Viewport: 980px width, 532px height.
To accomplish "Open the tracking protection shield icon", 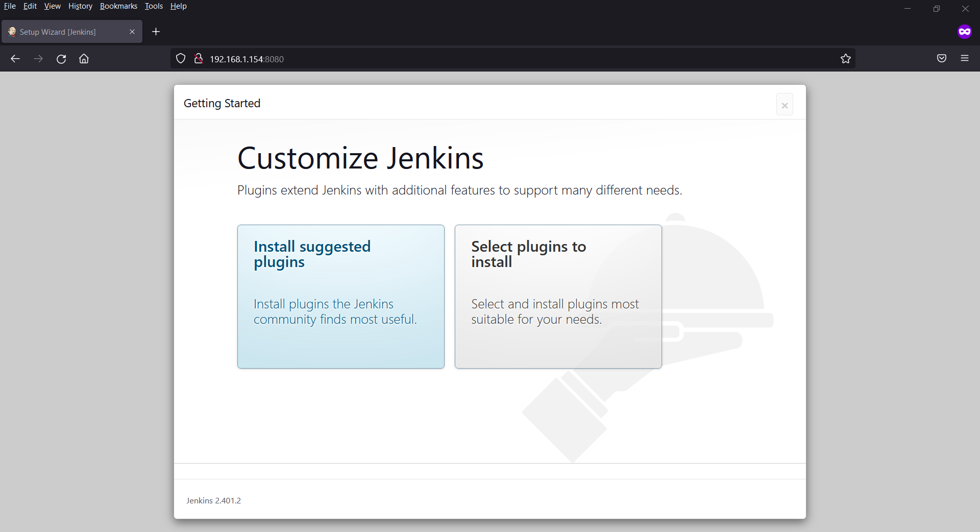I will 181,59.
